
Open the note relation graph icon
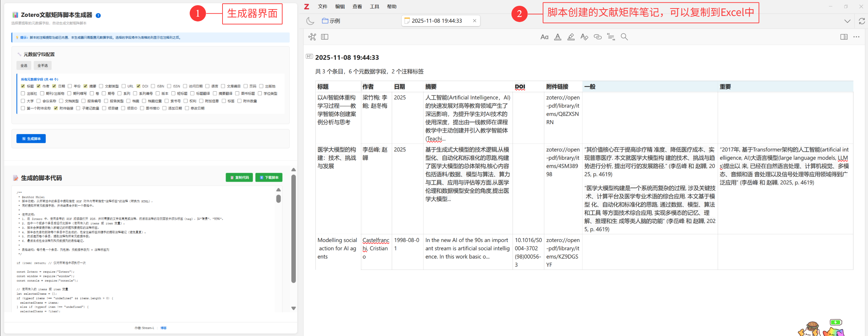coord(312,37)
